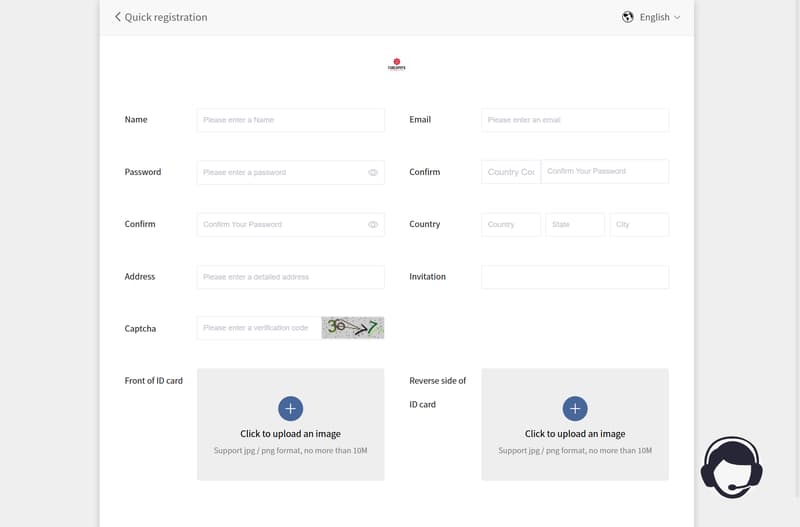The width and height of the screenshot is (800, 527).
Task: Select the Invitation code field
Action: pyautogui.click(x=575, y=277)
